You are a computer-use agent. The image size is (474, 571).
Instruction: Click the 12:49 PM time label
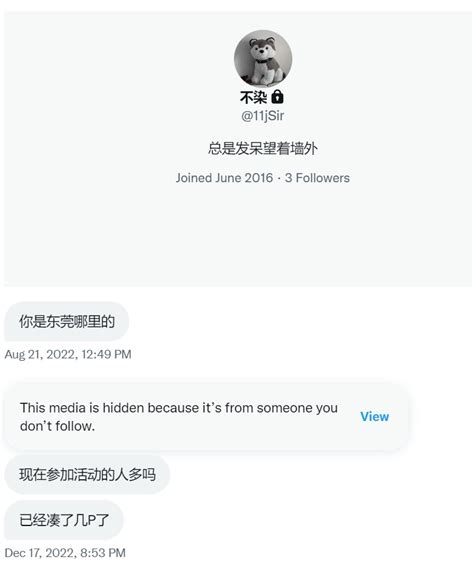coord(106,354)
